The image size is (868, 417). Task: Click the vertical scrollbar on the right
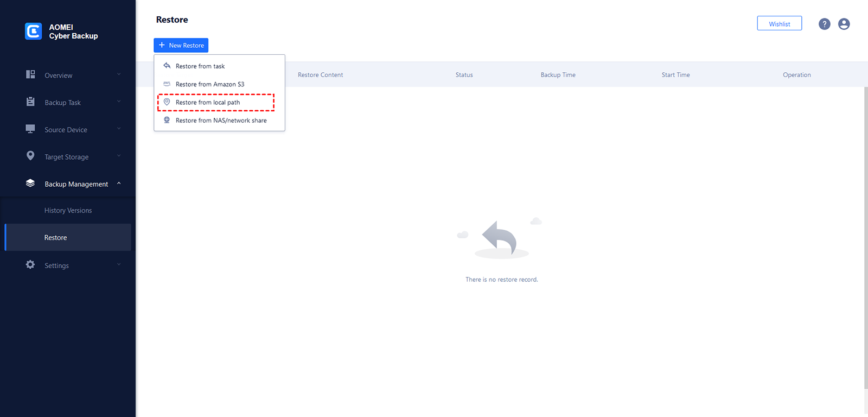pos(866,237)
